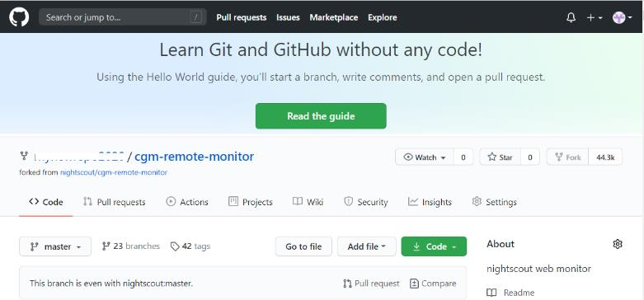
Task: Click the "This branch is even with nightscout:master." text
Action: point(111,284)
